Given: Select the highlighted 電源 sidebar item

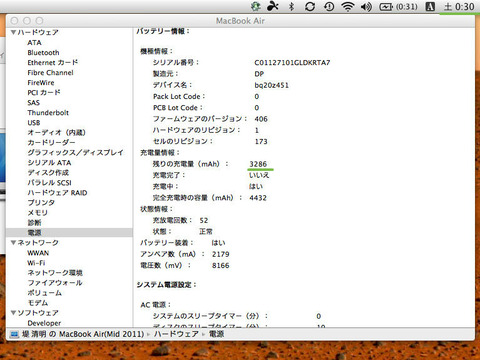Looking at the screenshot, I should click(69, 233).
